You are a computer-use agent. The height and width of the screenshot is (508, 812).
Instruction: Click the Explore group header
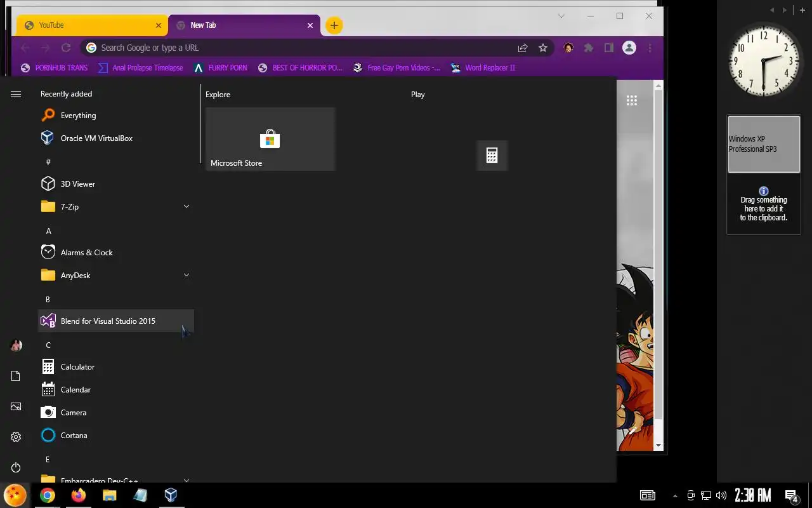[x=218, y=95]
